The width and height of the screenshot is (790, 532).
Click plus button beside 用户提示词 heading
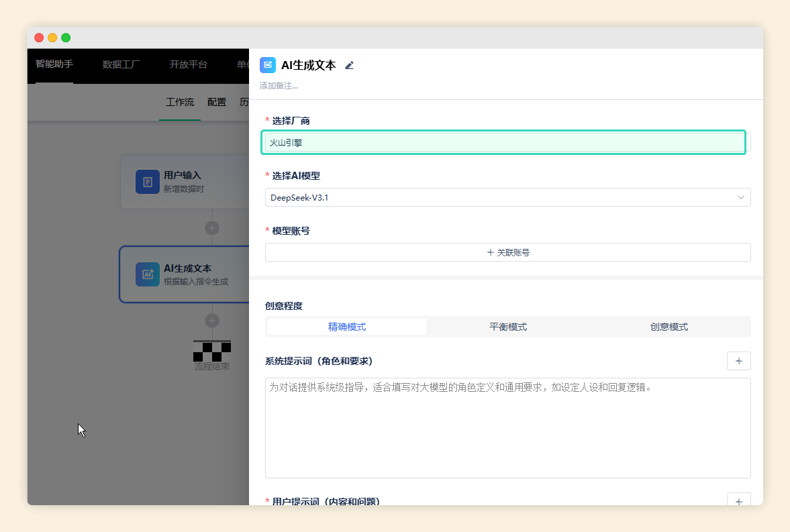(x=738, y=500)
